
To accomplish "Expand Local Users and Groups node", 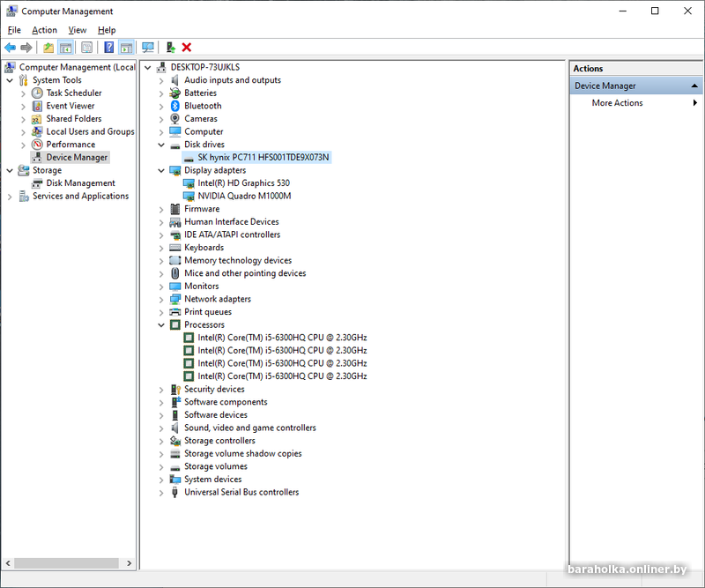I will click(23, 132).
